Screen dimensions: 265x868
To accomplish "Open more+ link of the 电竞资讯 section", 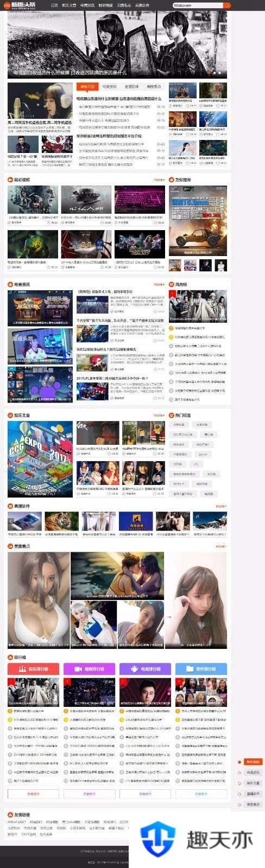I will (159, 284).
